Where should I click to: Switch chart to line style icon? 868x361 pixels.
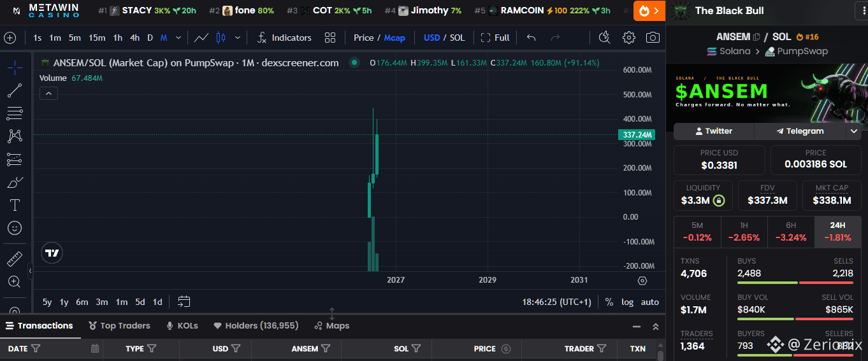pos(201,38)
